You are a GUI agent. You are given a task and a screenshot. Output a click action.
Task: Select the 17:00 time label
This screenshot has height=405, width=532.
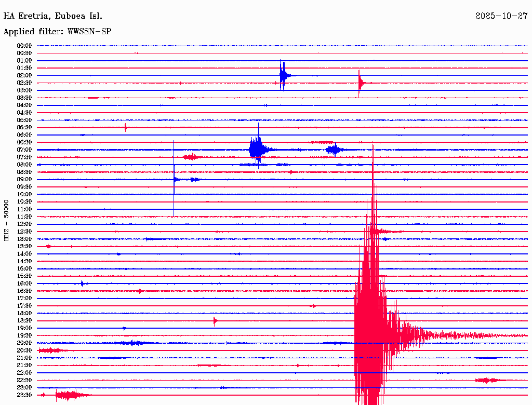24,299
